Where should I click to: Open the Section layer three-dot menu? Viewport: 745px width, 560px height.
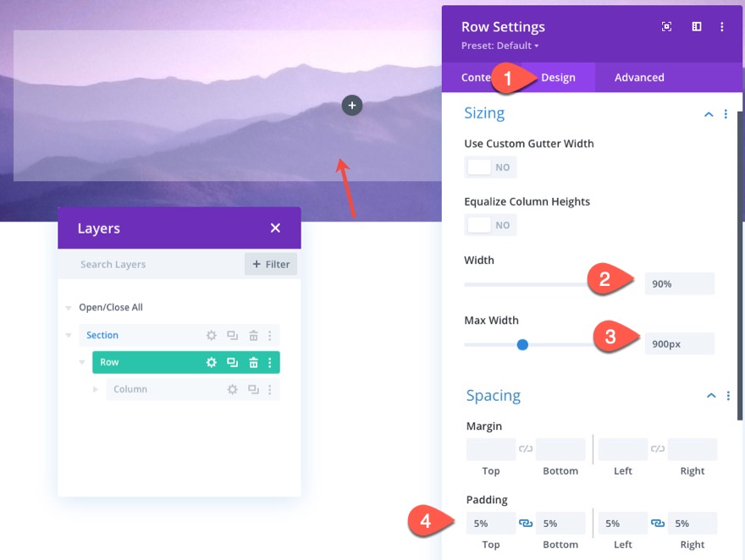(270, 336)
